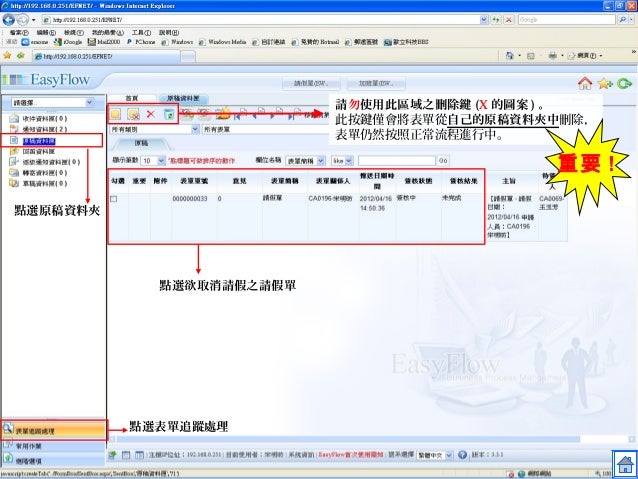This screenshot has height=479, width=638.
Task: Open the recent pages arrow beside Forward
Action: click(x=33, y=20)
